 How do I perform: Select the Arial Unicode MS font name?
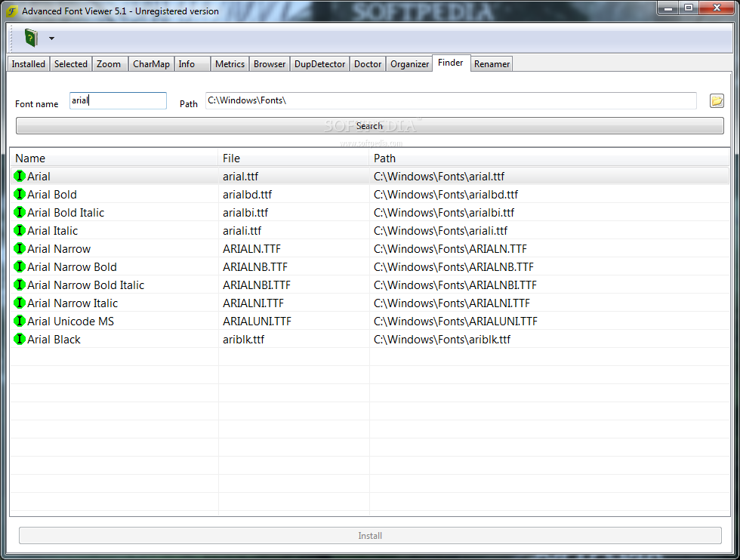71,322
